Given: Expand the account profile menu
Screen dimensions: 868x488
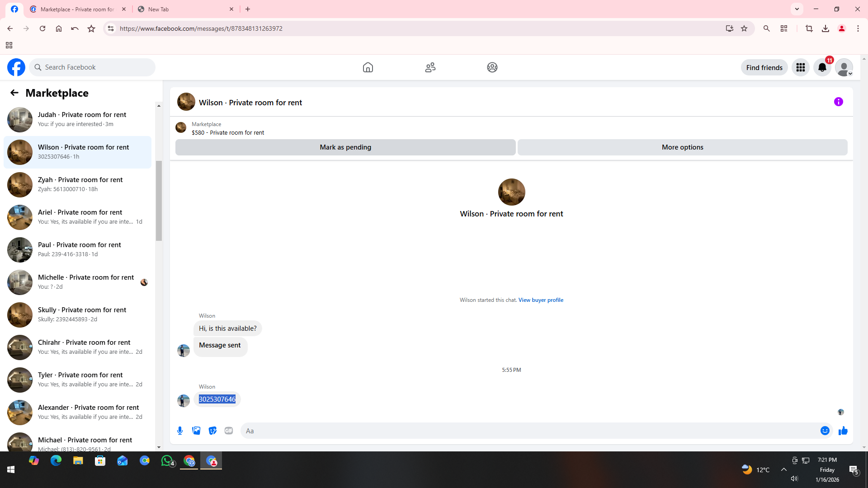Looking at the screenshot, I should click(x=844, y=67).
